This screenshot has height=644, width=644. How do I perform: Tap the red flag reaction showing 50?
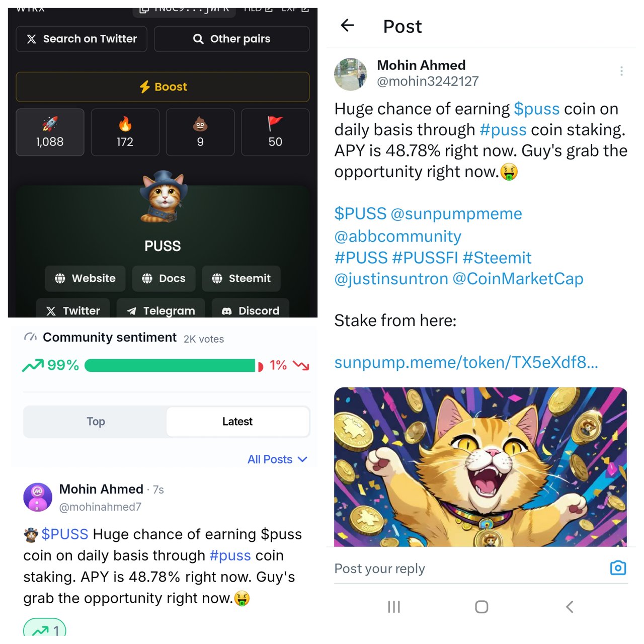275,132
